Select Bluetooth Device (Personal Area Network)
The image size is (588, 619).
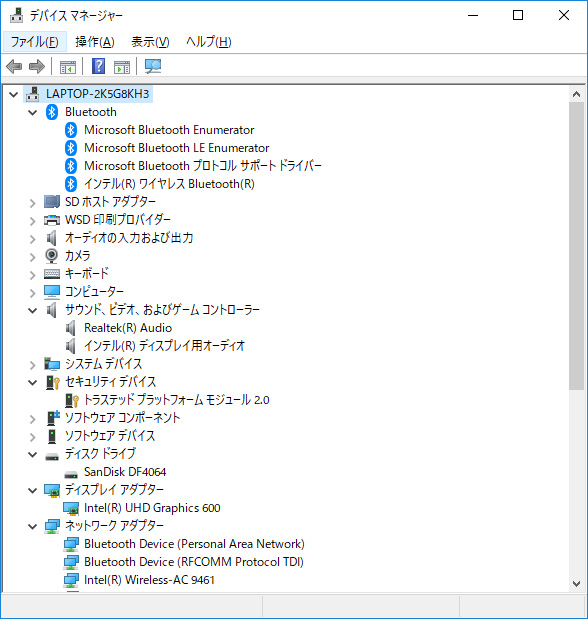pos(194,544)
